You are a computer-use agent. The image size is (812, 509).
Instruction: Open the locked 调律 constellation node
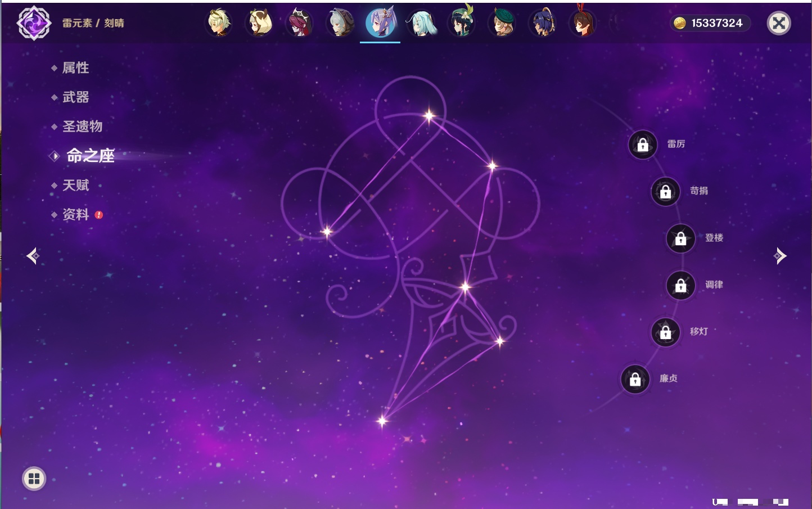point(681,286)
